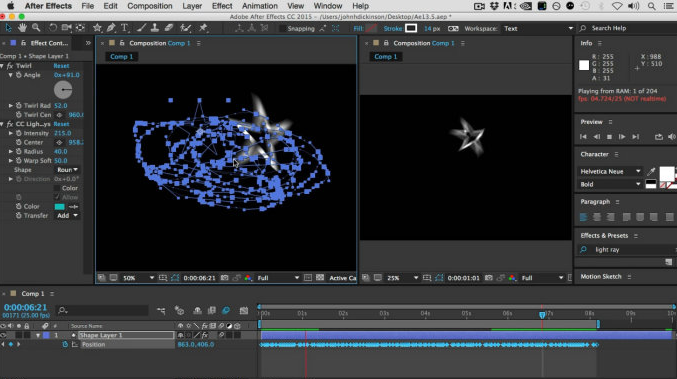Screen dimensions: 677x379
Task: Select the Roto Brush tool
Action: (186, 28)
